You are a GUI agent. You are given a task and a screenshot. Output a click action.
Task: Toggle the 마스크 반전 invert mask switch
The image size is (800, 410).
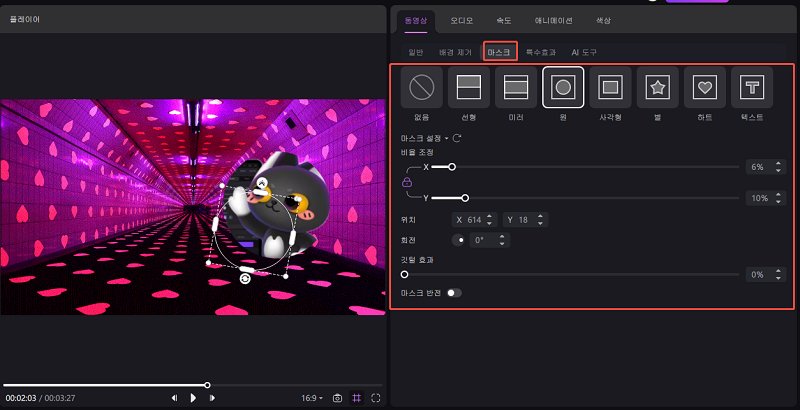pos(454,293)
